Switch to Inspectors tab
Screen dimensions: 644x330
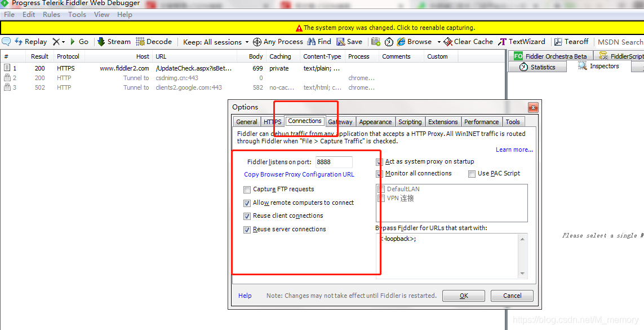[x=598, y=66]
